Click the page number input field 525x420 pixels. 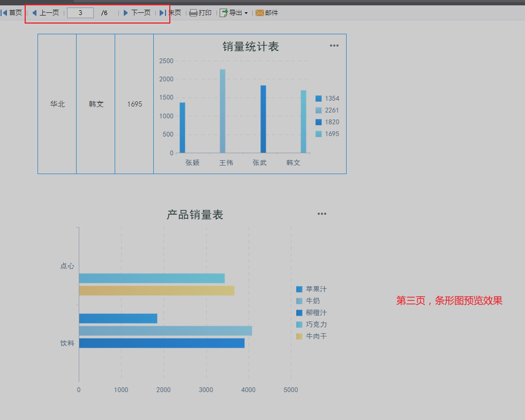pyautogui.click(x=80, y=13)
